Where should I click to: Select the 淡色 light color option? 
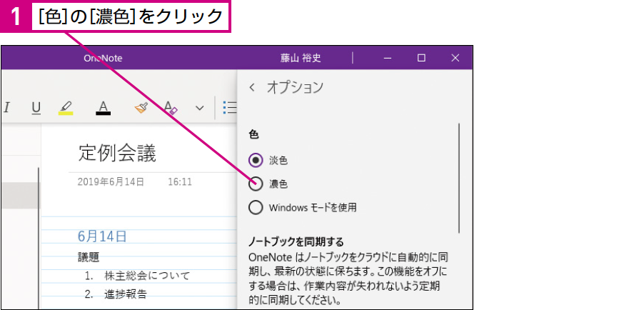(256, 160)
